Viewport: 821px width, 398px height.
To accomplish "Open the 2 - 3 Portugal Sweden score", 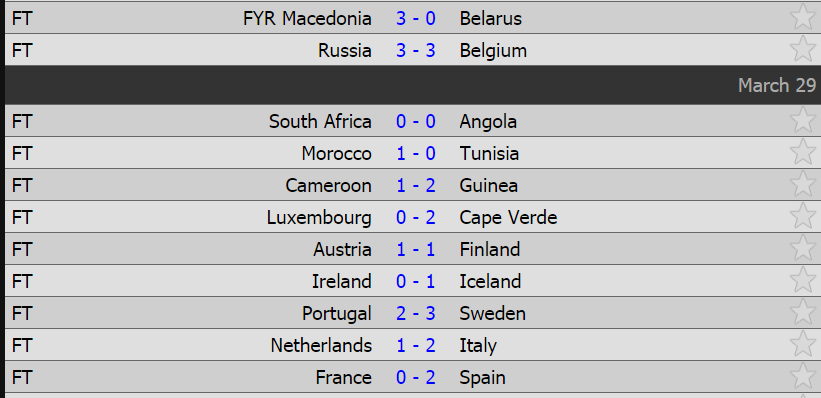I will (416, 314).
